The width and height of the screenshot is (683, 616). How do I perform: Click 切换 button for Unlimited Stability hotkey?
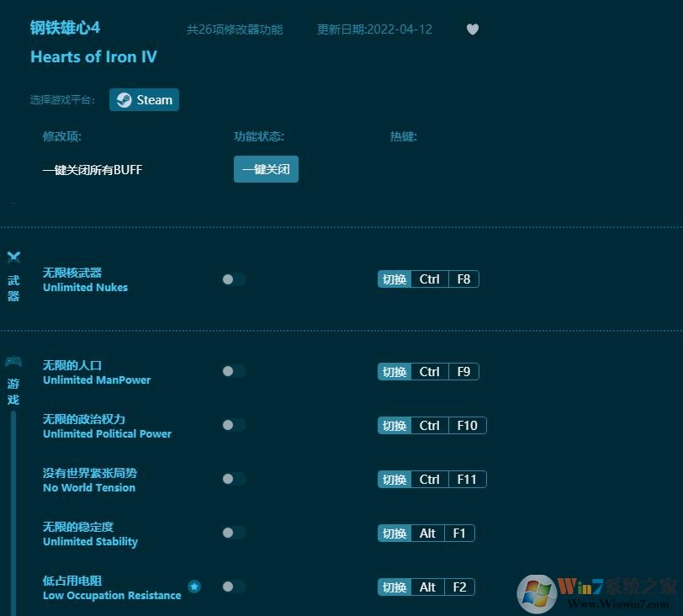[394, 534]
